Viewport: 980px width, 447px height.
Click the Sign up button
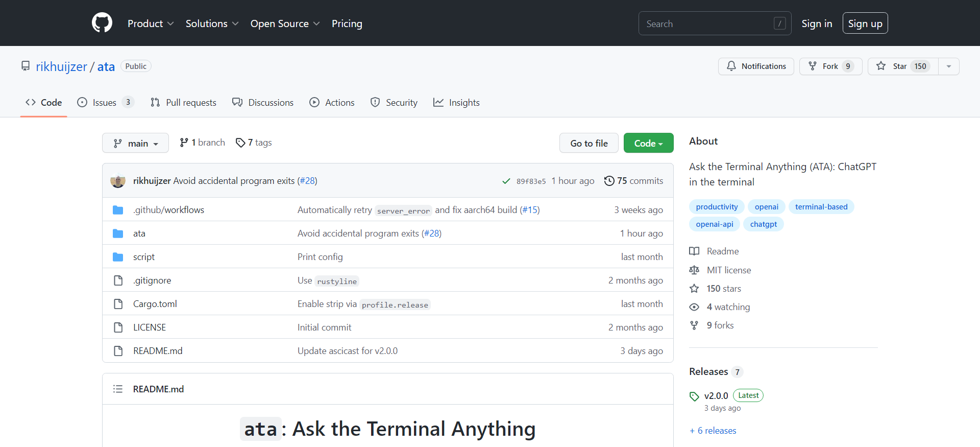coord(865,23)
